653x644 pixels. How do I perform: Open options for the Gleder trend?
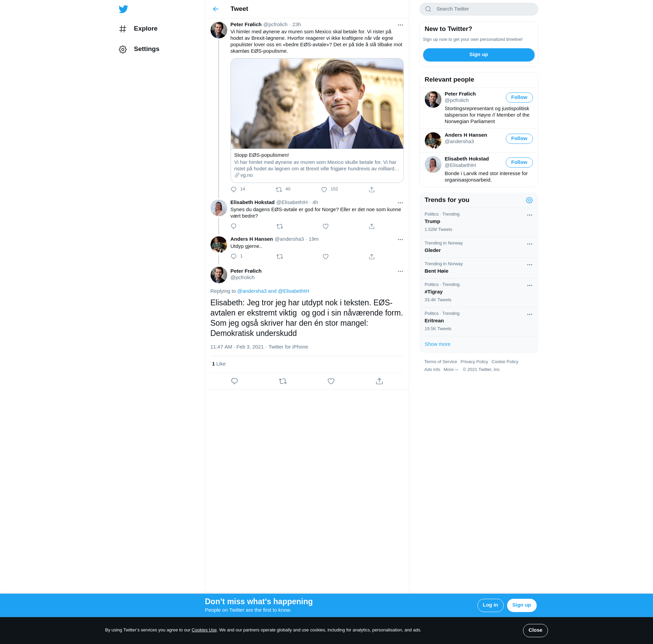click(x=530, y=244)
